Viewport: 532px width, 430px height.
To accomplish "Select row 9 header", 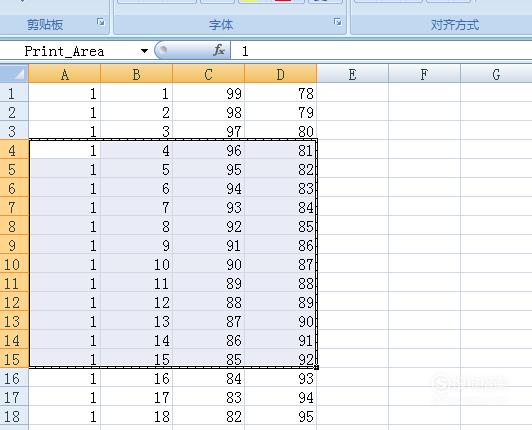I will 14,245.
